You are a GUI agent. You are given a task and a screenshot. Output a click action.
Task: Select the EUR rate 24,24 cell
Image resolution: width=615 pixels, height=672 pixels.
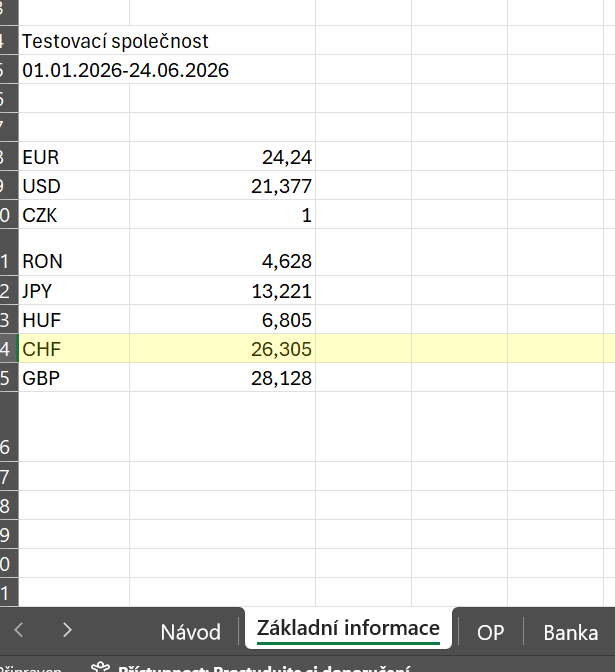coord(222,156)
